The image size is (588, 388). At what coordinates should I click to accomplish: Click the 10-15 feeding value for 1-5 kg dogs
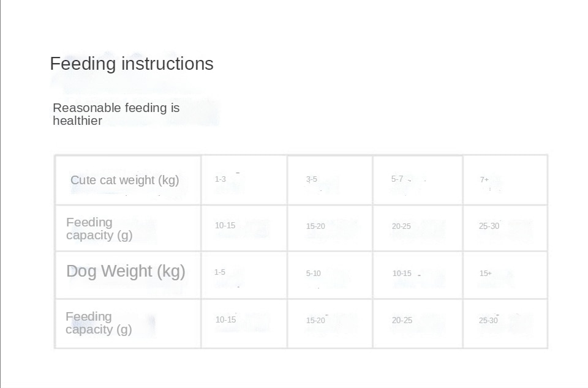(x=226, y=319)
